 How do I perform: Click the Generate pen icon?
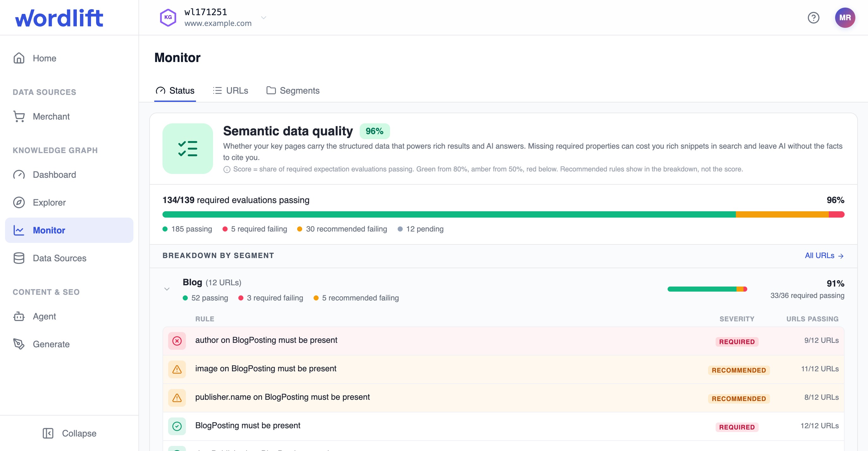(x=19, y=344)
